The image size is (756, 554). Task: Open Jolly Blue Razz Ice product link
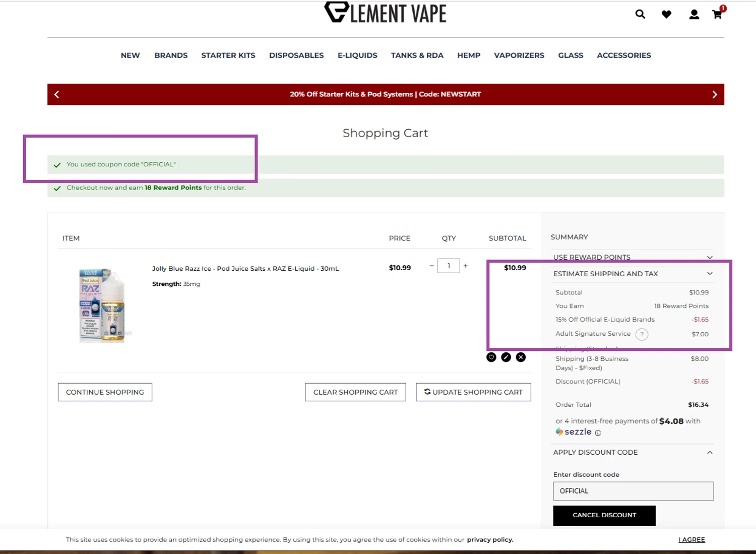click(x=245, y=269)
